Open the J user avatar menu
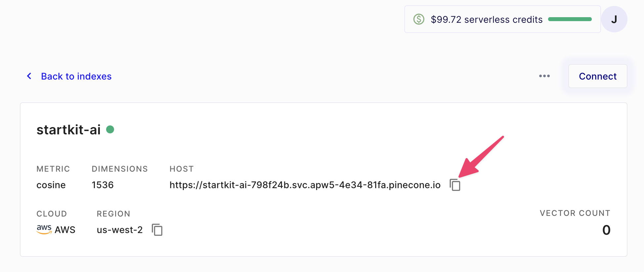The height and width of the screenshot is (272, 644). coord(614,19)
